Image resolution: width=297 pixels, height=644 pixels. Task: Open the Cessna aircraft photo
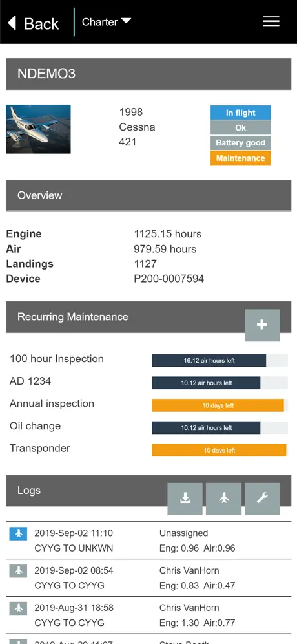pyautogui.click(x=38, y=129)
